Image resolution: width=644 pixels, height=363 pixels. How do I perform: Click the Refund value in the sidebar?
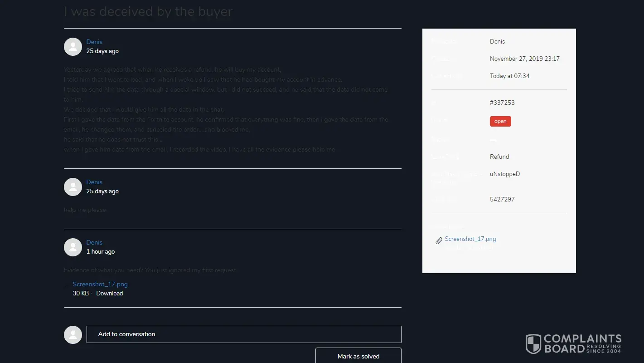(x=499, y=157)
